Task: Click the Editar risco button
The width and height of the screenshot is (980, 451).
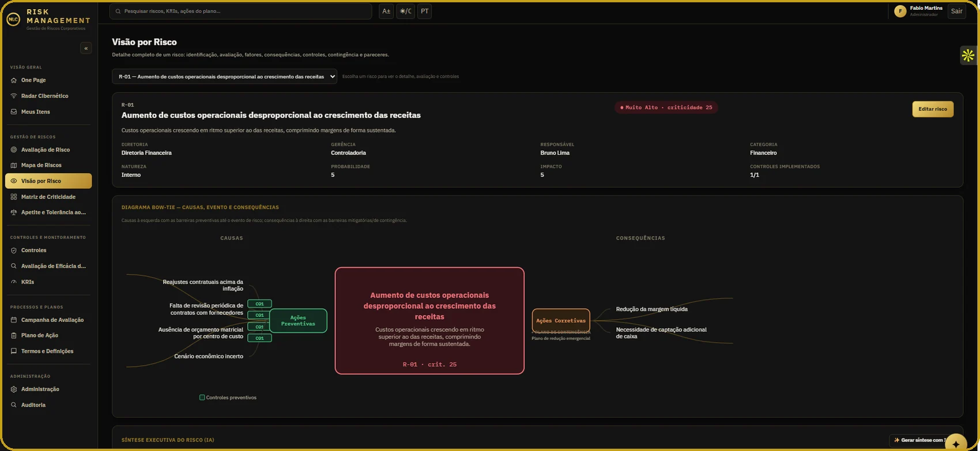Action: tap(933, 109)
